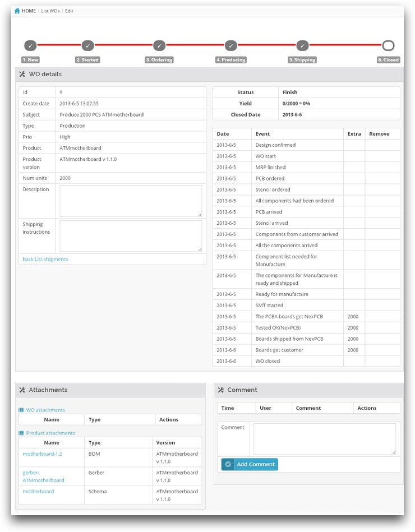Screen dimensions: 415x532
Task: Click the 'Stencil arrived' event text
Action: coord(272,223)
